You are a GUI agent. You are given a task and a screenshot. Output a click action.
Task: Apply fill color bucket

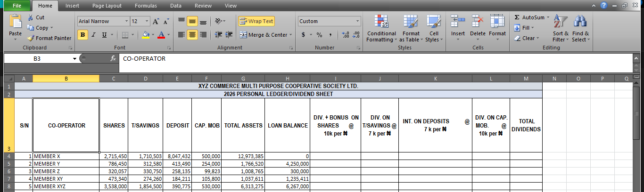(x=146, y=35)
